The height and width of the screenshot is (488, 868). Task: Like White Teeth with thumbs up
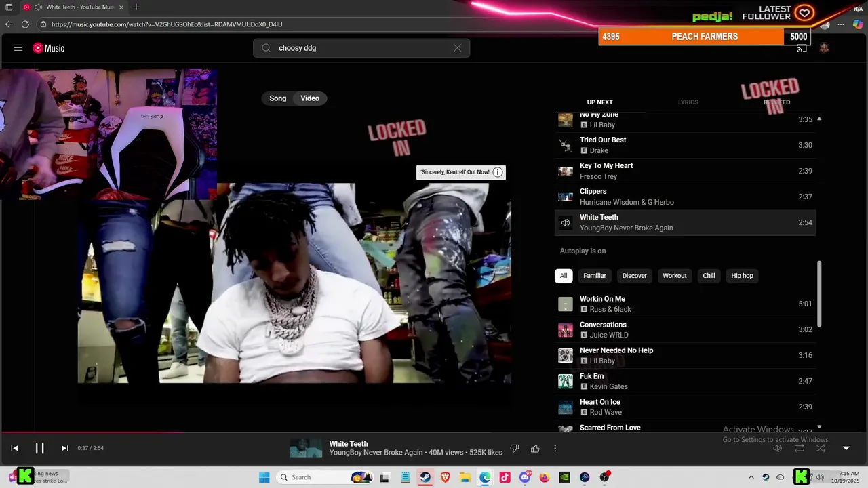[535, 448]
